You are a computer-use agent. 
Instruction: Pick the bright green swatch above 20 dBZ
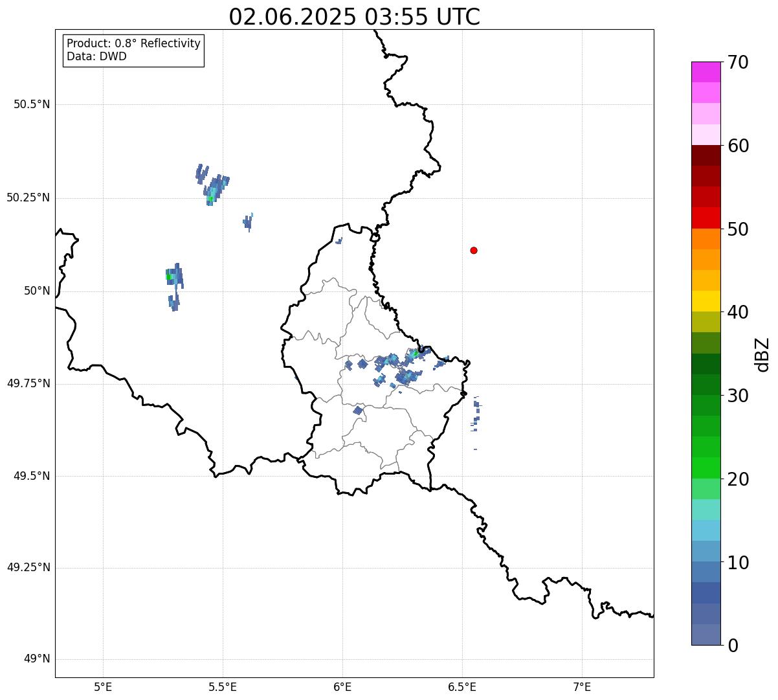pyautogui.click(x=706, y=468)
